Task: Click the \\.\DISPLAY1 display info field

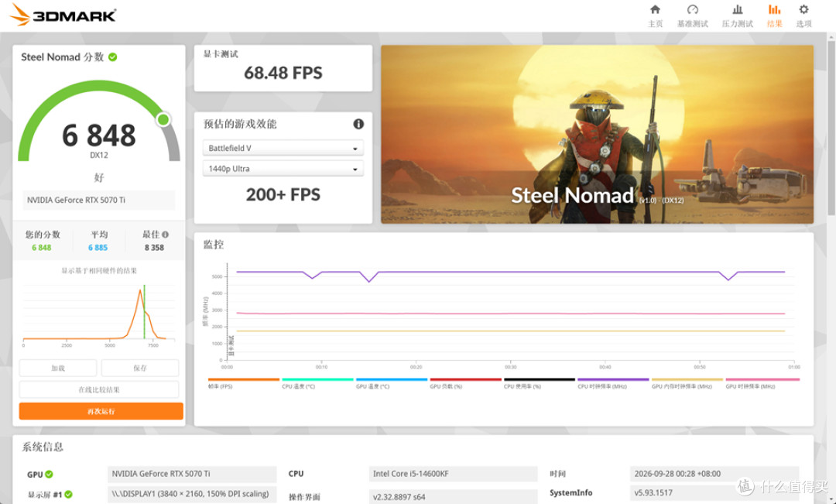Action: click(192, 494)
